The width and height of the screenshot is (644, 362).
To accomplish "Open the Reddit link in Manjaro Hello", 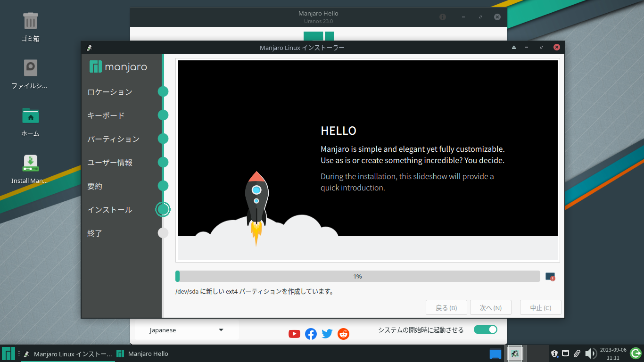I will point(344,334).
